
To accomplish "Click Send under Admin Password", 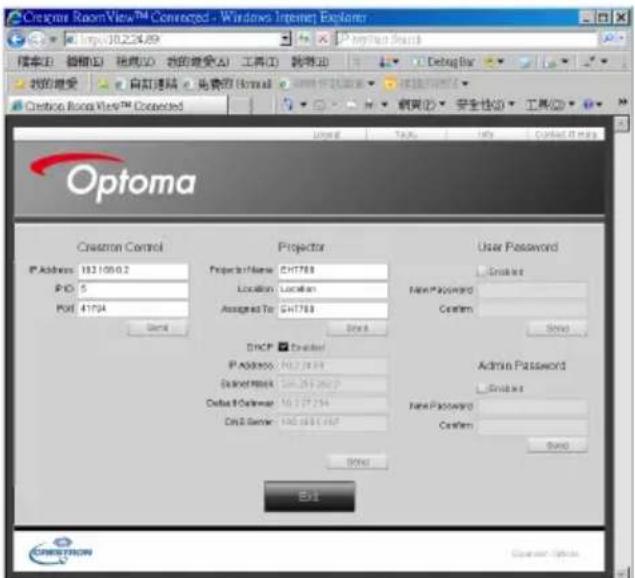I will pyautogui.click(x=557, y=446).
